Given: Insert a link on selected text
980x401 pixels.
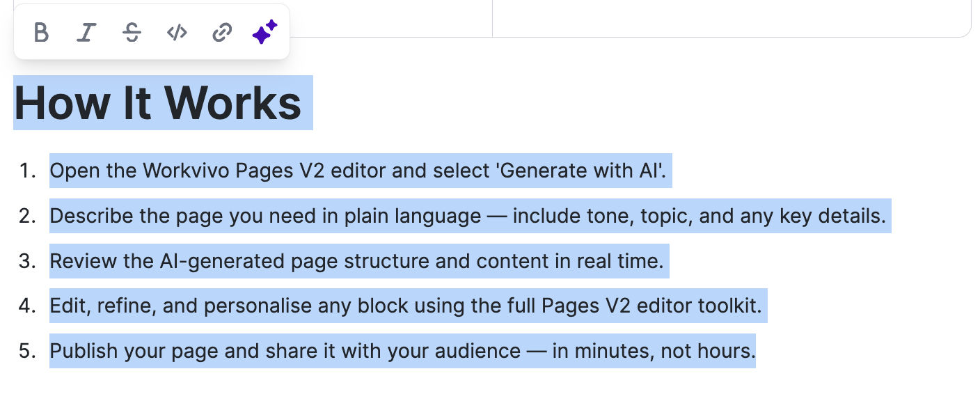Looking at the screenshot, I should pos(221,32).
